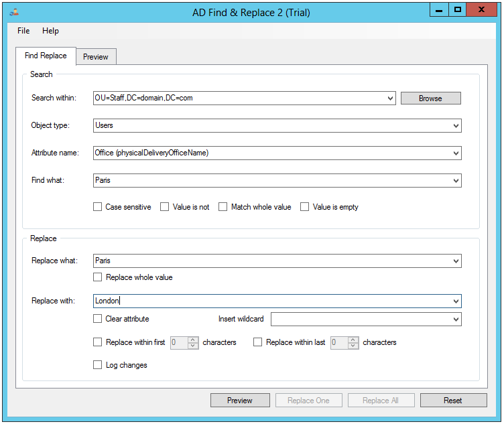Toggle the Value is not checkbox

165,206
